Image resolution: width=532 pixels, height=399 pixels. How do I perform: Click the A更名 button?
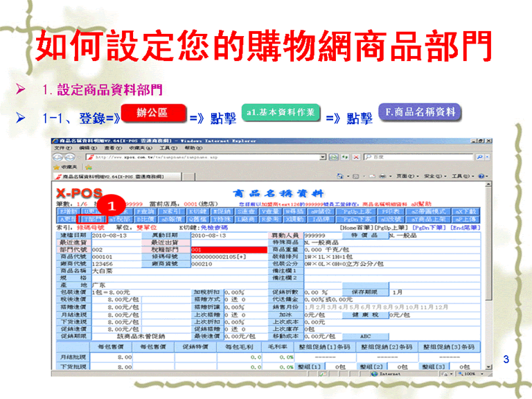[67, 219]
